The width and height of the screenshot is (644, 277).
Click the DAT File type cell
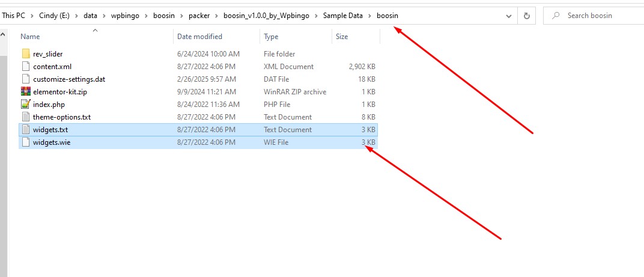tap(276, 79)
